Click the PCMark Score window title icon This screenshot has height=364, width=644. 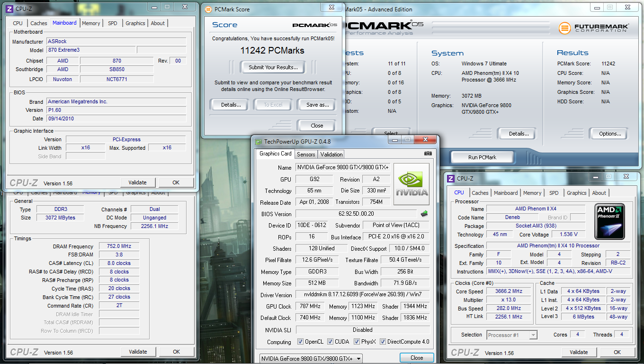coord(208,9)
